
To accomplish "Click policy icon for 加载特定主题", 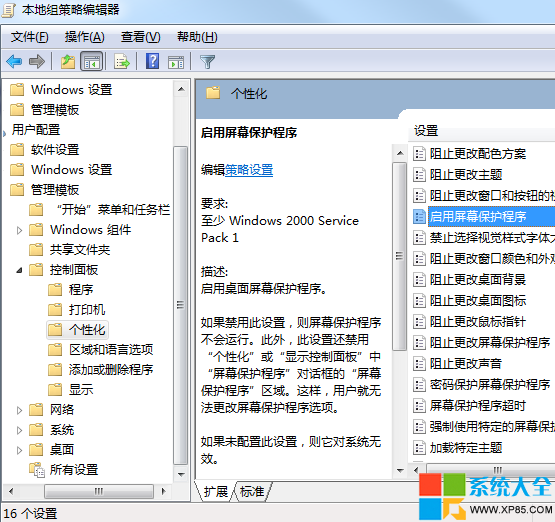I will 419,448.
